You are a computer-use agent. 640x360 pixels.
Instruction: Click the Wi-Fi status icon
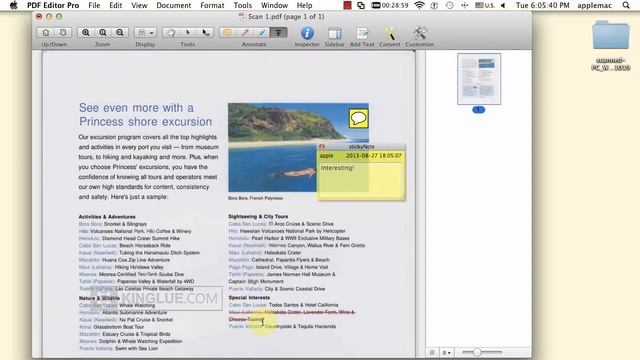pos(419,5)
